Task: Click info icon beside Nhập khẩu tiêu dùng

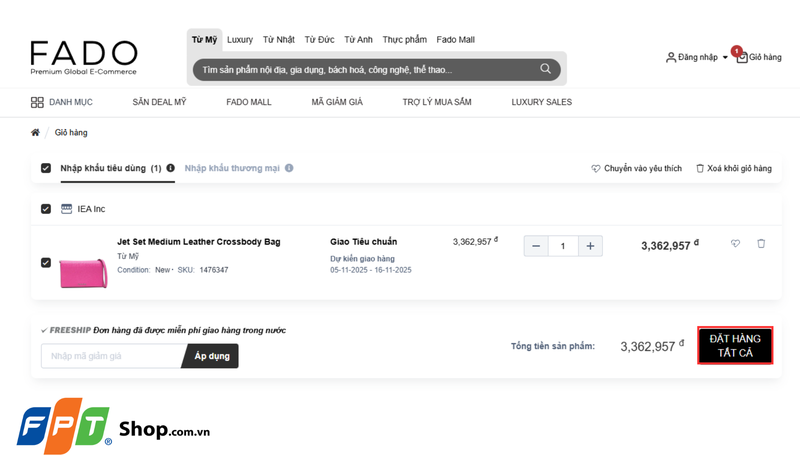Action: (170, 168)
